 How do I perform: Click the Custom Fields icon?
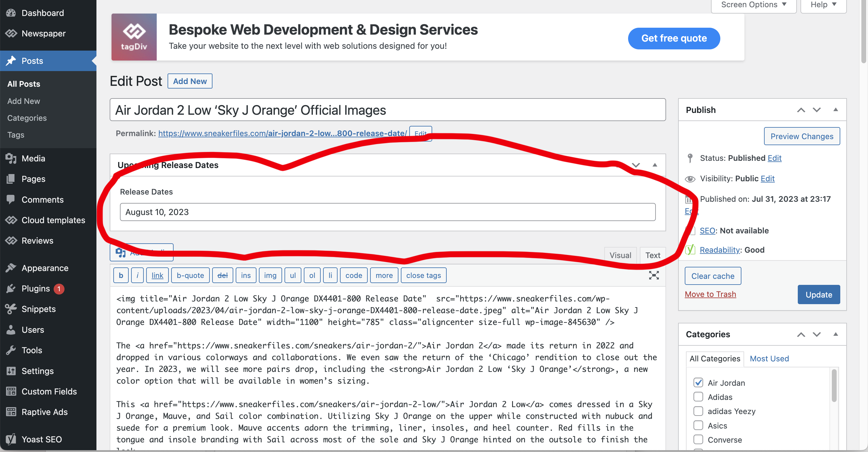coord(11,391)
